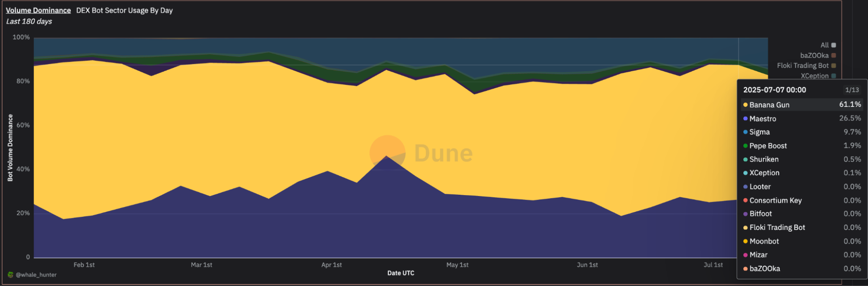Click the 'Feb 1st' x-axis label
Screen dimensions: 868x286
(x=84, y=265)
